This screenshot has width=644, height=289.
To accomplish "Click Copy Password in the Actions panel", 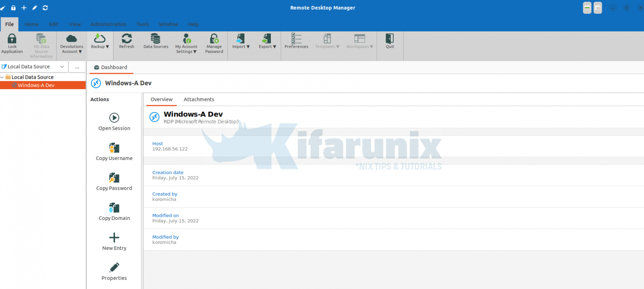I will [114, 181].
